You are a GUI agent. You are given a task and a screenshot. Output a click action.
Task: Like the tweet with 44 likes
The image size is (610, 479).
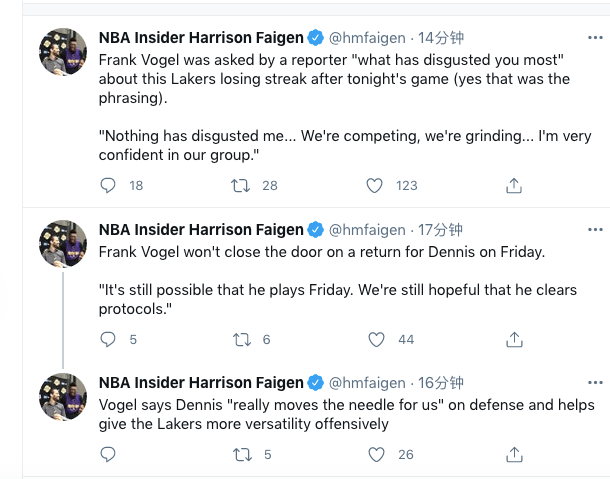tap(376, 339)
